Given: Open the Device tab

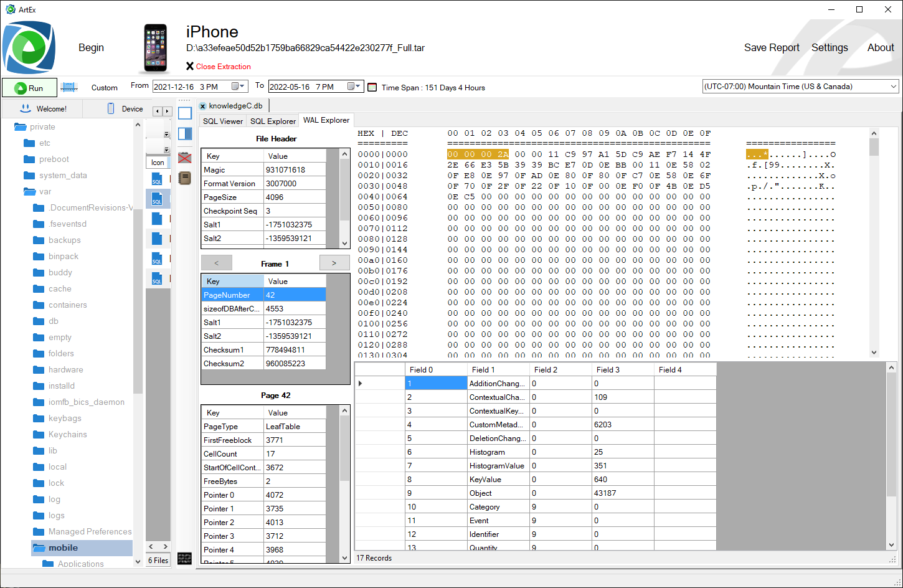Looking at the screenshot, I should tap(125, 109).
